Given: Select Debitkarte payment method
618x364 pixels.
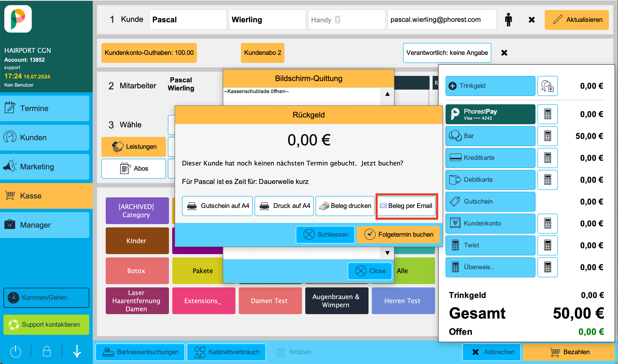Looking at the screenshot, I should coord(490,180).
